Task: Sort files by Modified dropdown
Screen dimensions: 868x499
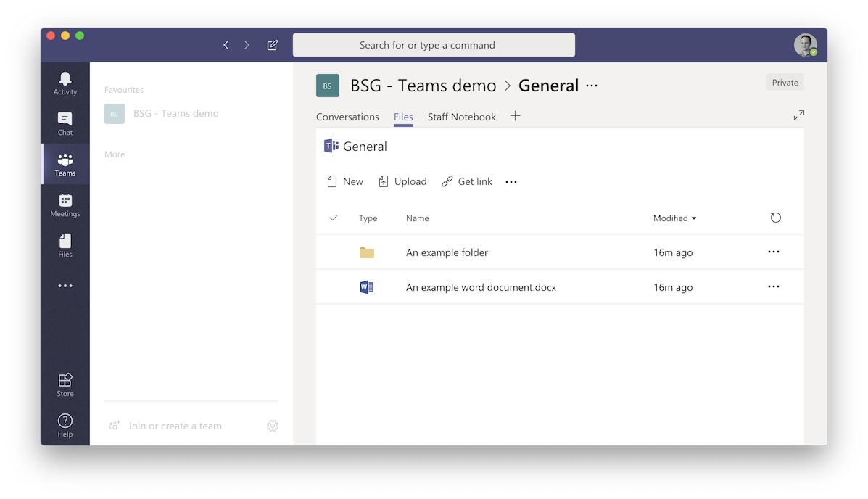Action: (x=675, y=218)
